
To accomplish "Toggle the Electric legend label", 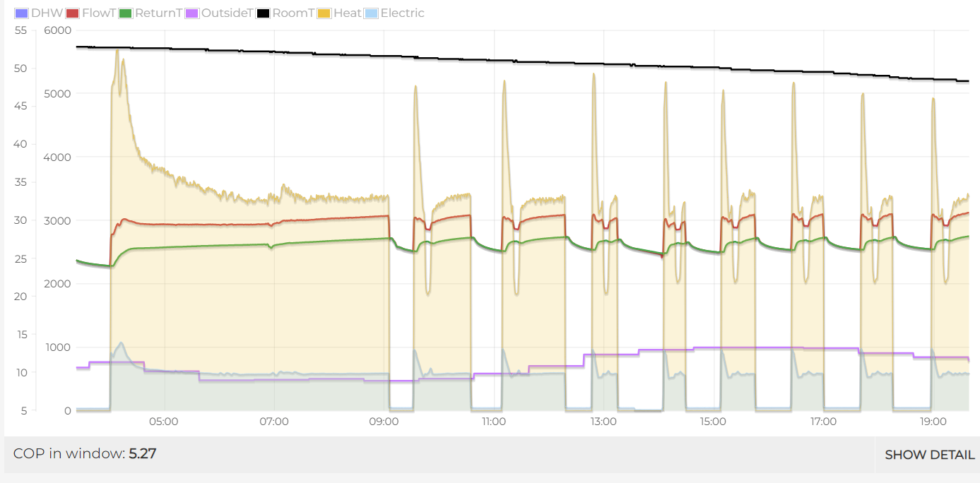I will (403, 13).
